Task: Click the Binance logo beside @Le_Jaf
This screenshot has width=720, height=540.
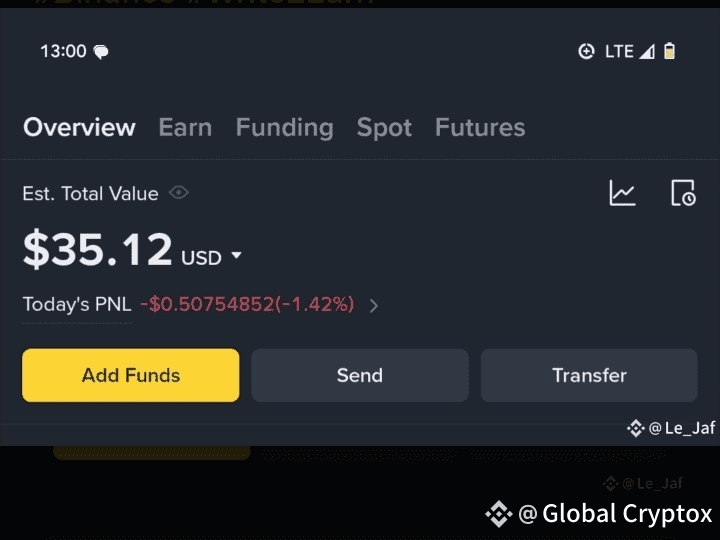Action: click(x=636, y=428)
